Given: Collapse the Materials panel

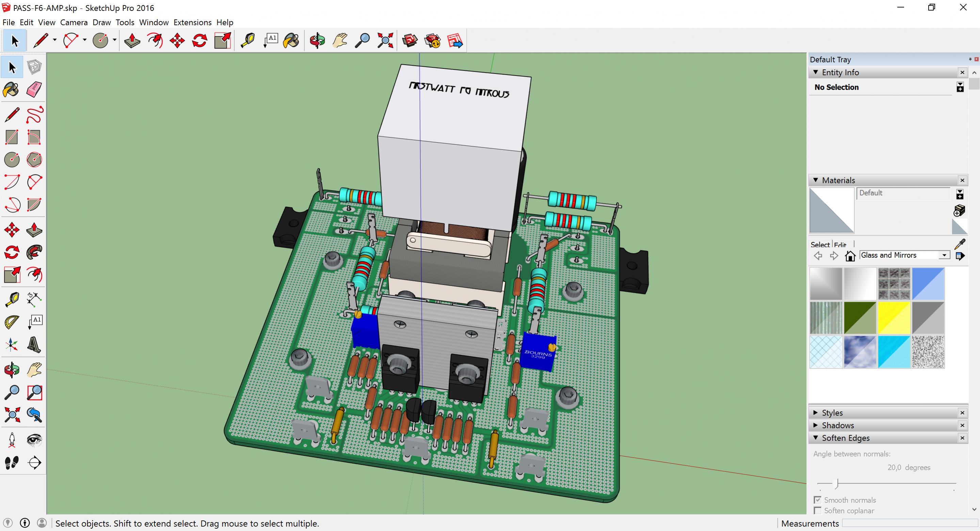Looking at the screenshot, I should click(x=816, y=180).
